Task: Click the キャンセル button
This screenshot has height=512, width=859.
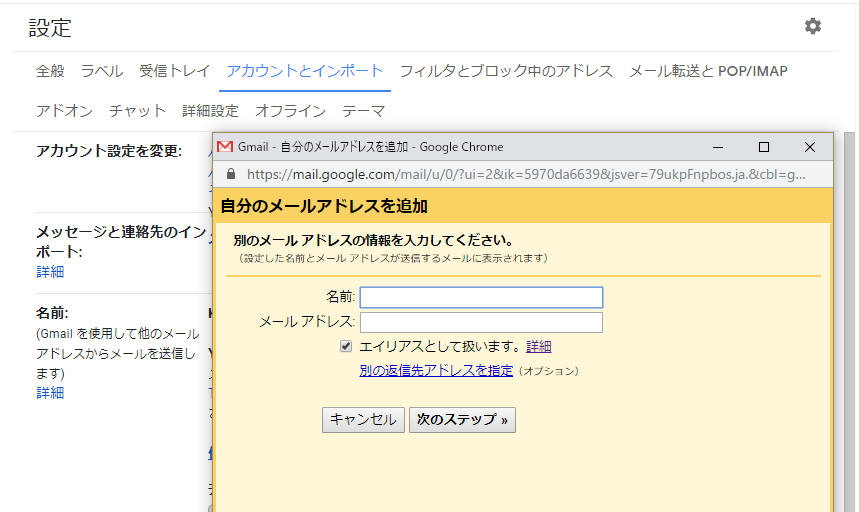Action: tap(363, 420)
